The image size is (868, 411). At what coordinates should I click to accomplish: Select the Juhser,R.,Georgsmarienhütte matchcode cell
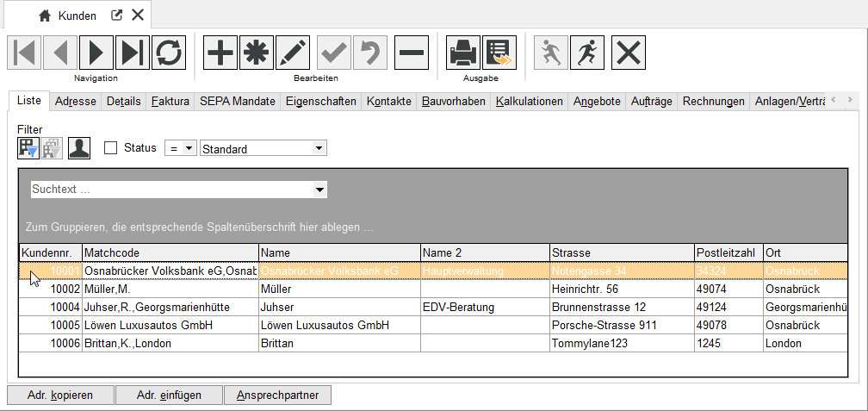170,307
